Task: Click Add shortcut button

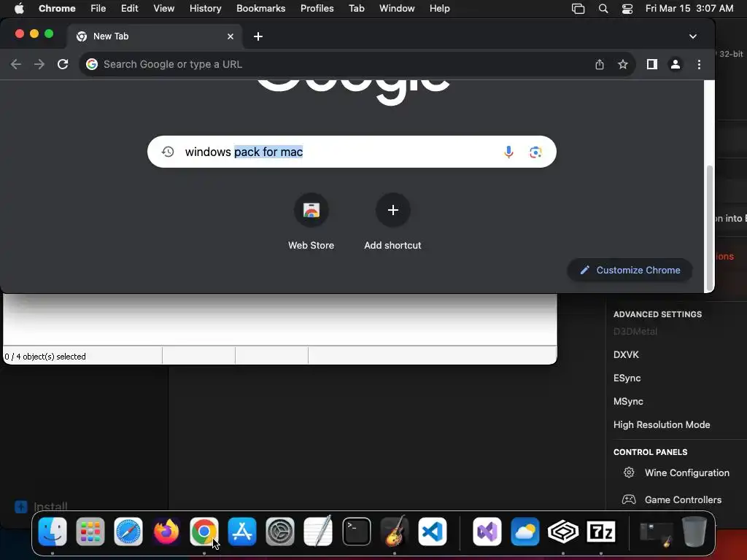Action: click(x=392, y=222)
